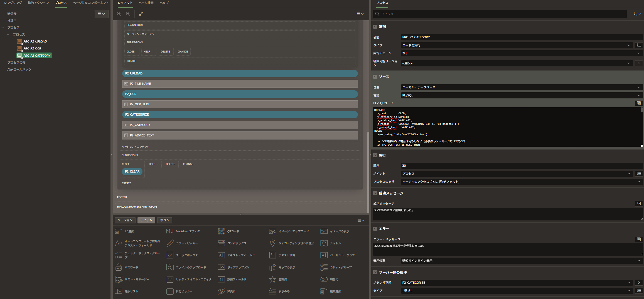Switch gallery to the リージョン tab
The height and width of the screenshot is (299, 644).
(x=125, y=220)
